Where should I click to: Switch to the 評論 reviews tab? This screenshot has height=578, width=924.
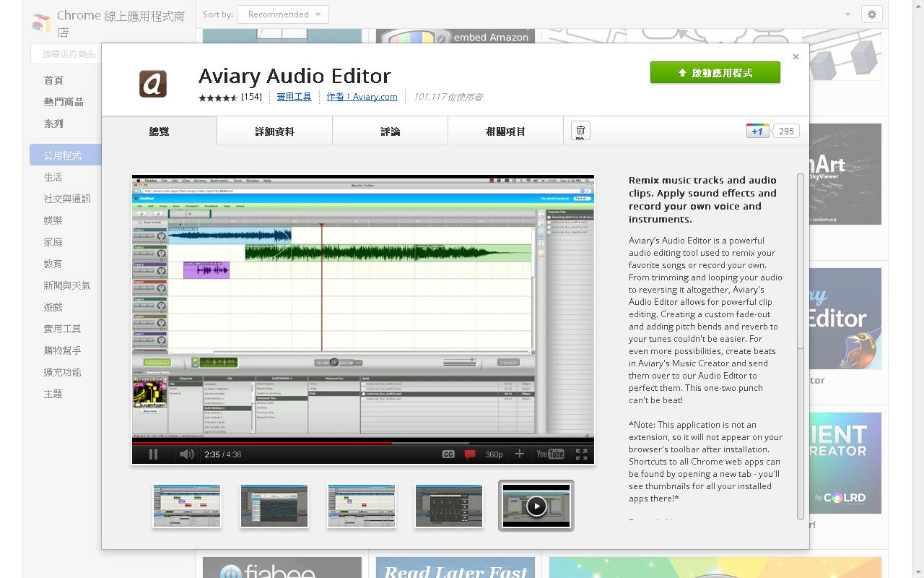pyautogui.click(x=390, y=131)
